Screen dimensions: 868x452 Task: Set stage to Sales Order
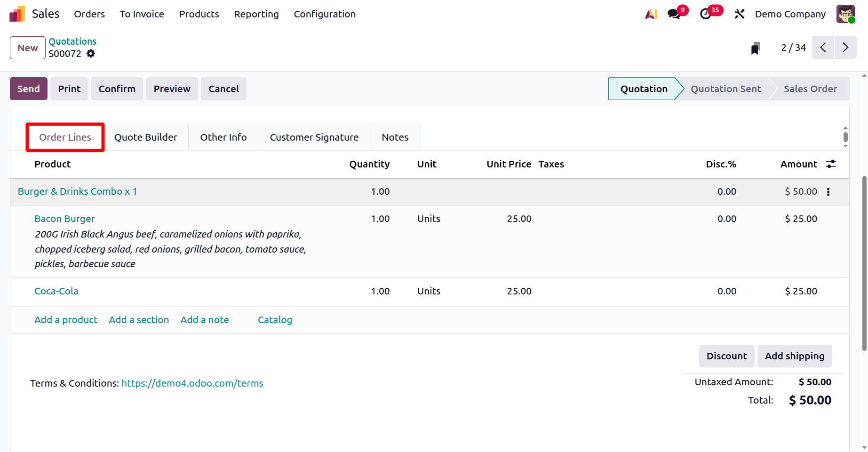(810, 88)
